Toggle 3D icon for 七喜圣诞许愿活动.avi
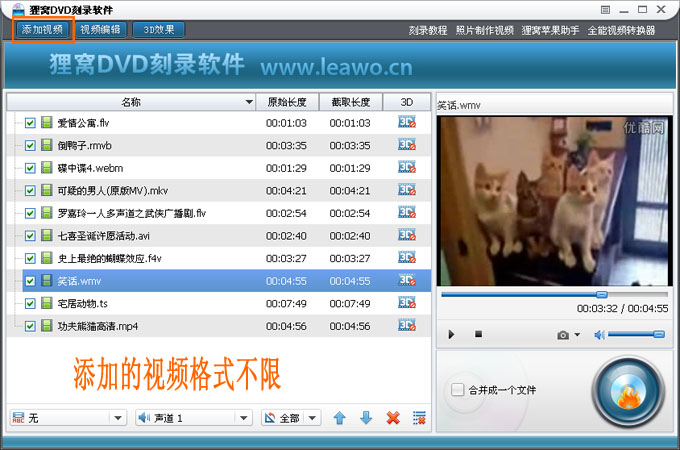The width and height of the screenshot is (680, 450). 407,235
